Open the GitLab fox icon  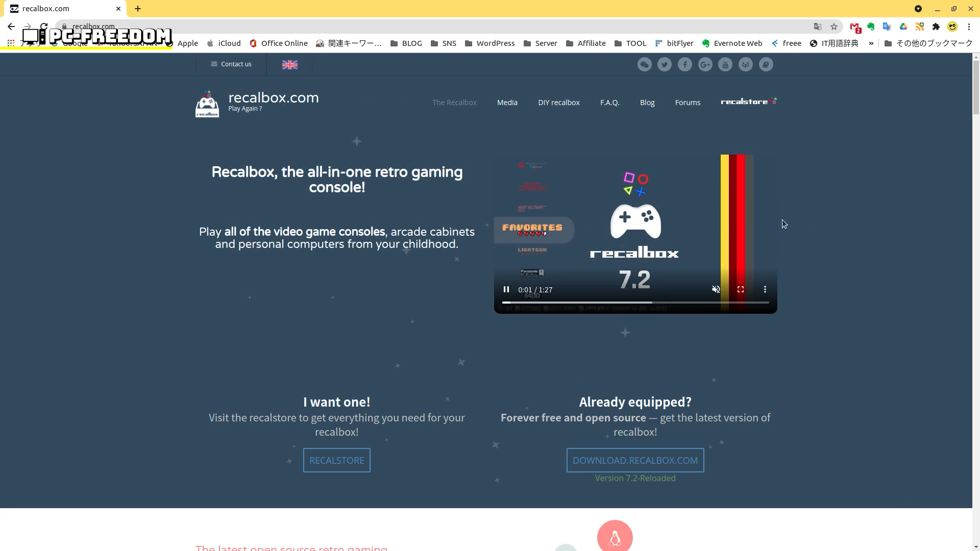click(745, 64)
